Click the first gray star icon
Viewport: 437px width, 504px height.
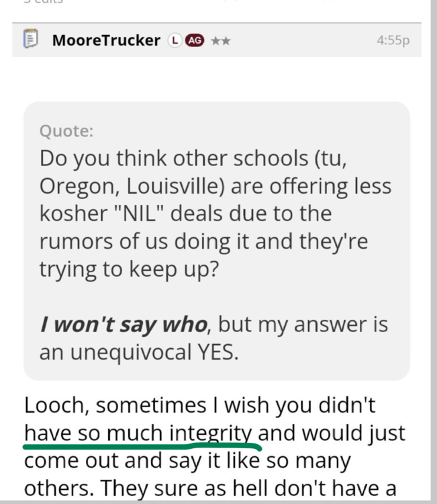click(215, 40)
